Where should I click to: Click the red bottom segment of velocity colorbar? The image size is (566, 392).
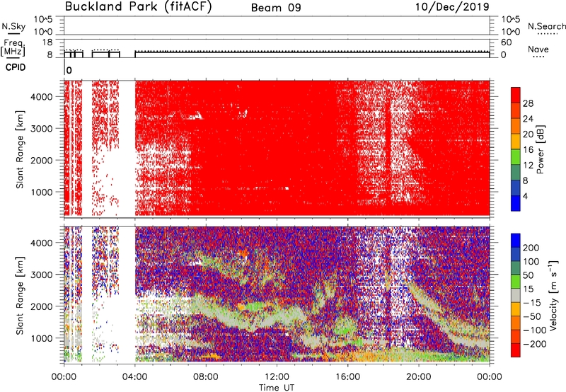(x=516, y=350)
